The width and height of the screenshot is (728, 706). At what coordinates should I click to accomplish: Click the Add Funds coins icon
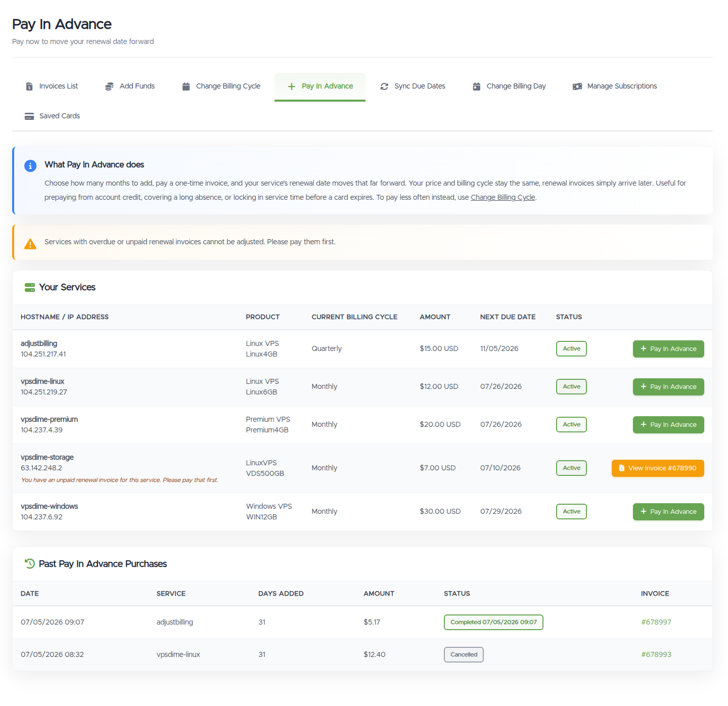pyautogui.click(x=109, y=86)
